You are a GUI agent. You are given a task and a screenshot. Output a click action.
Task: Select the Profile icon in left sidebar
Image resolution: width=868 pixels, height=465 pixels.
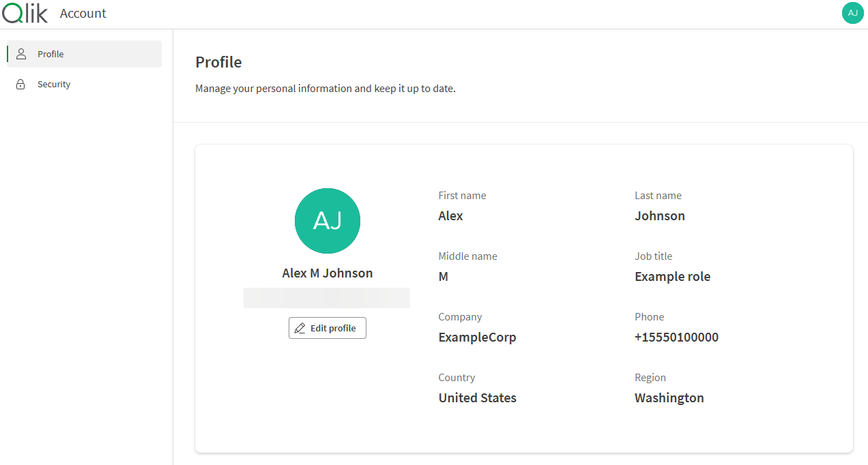click(20, 53)
